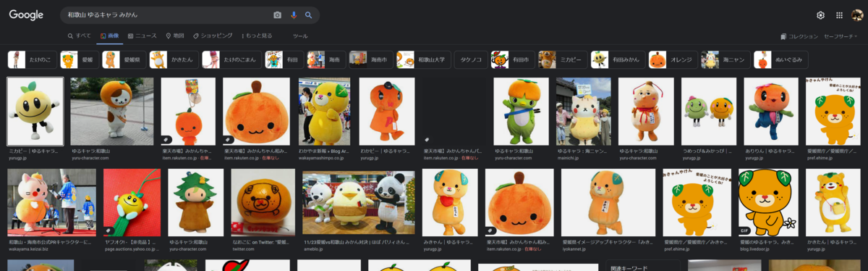Filter by 愛媛県 chip
Screen dimensions: 868x271
point(124,59)
